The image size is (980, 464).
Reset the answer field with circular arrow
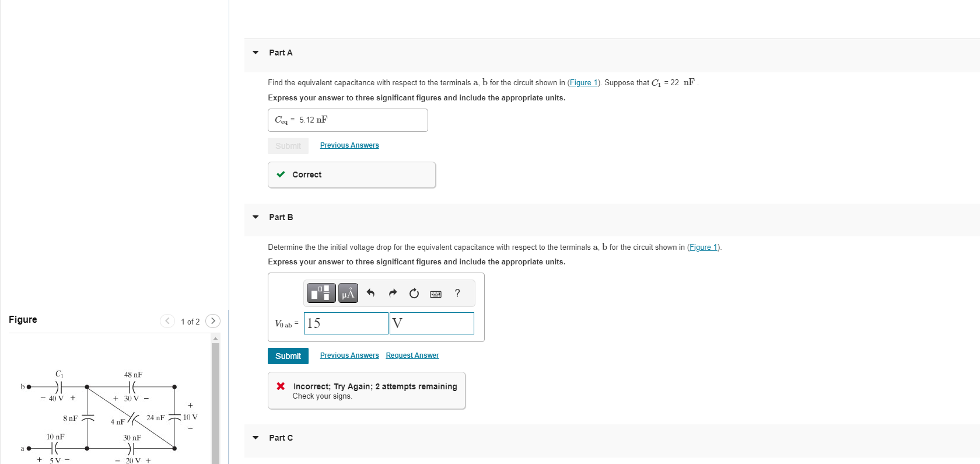coord(414,293)
